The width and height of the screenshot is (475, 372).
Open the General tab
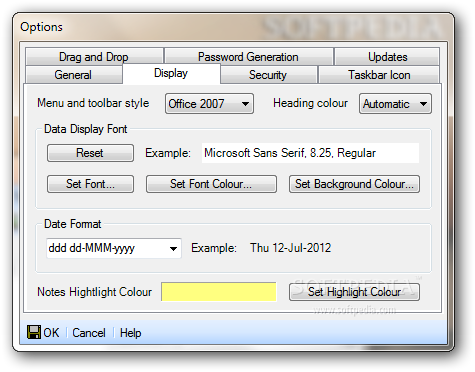pyautogui.click(x=73, y=75)
